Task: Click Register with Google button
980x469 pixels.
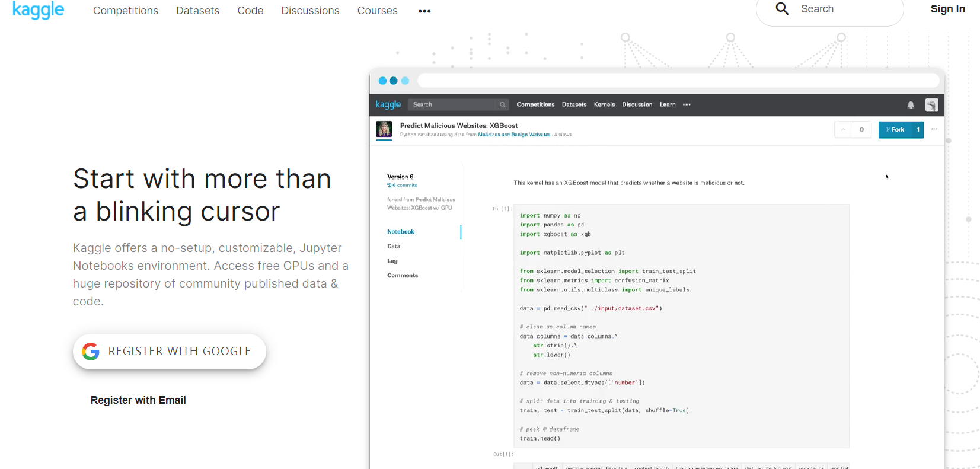Action: coord(170,352)
